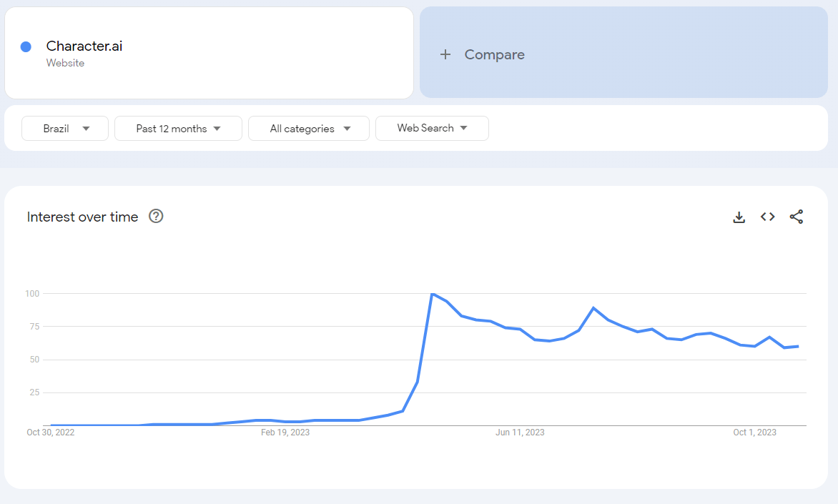Viewport: 838px width, 504px height.
Task: Click the Interest over time heading
Action: [82, 217]
